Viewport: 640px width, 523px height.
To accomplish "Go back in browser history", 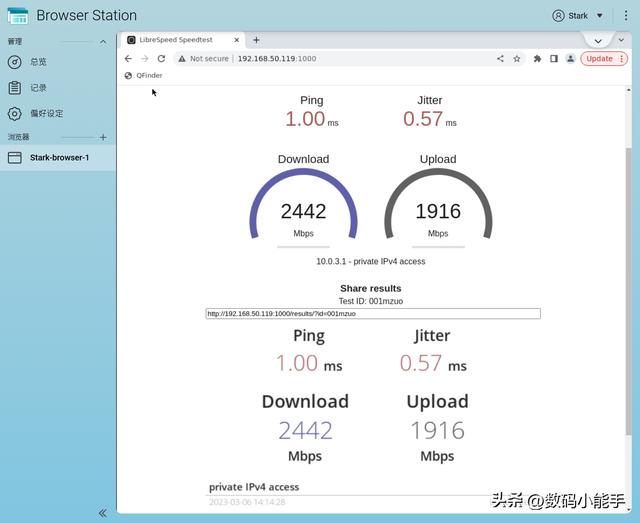I will coord(128,59).
